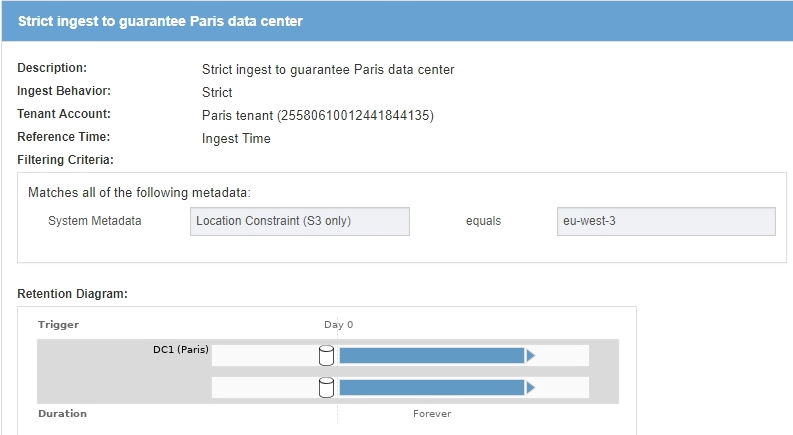Image resolution: width=793 pixels, height=435 pixels.
Task: Click the first storage cylinder icon
Action: click(326, 355)
